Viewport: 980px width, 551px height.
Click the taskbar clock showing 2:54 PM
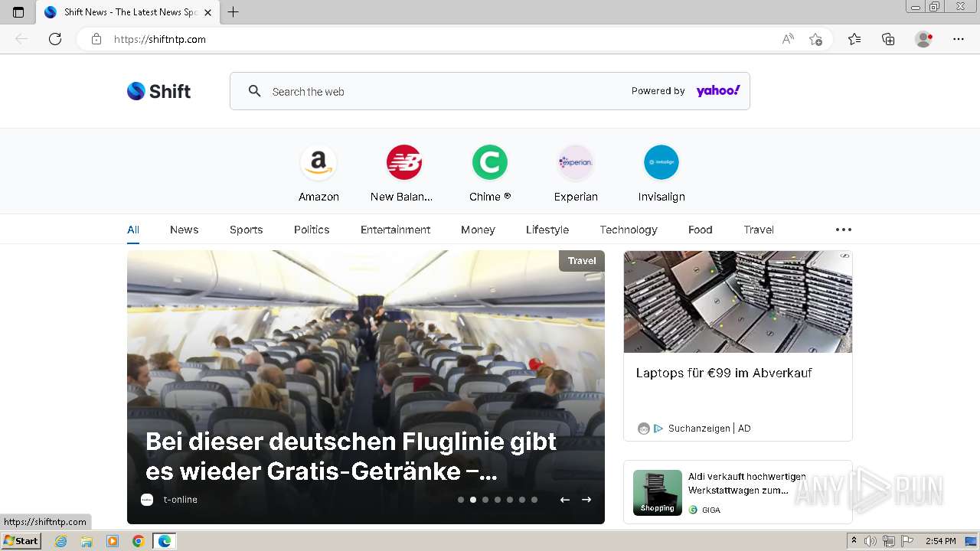click(x=941, y=541)
